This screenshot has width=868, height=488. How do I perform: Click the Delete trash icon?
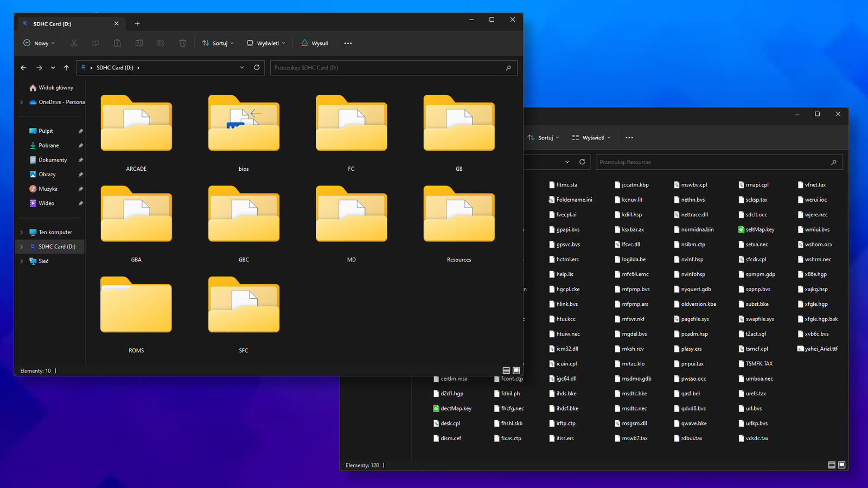pyautogui.click(x=183, y=43)
